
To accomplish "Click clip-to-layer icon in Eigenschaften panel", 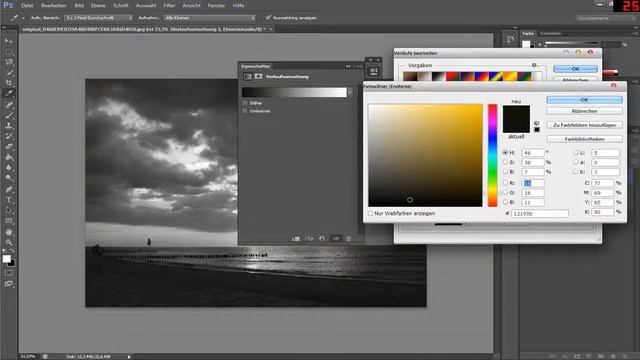I will [x=296, y=238].
